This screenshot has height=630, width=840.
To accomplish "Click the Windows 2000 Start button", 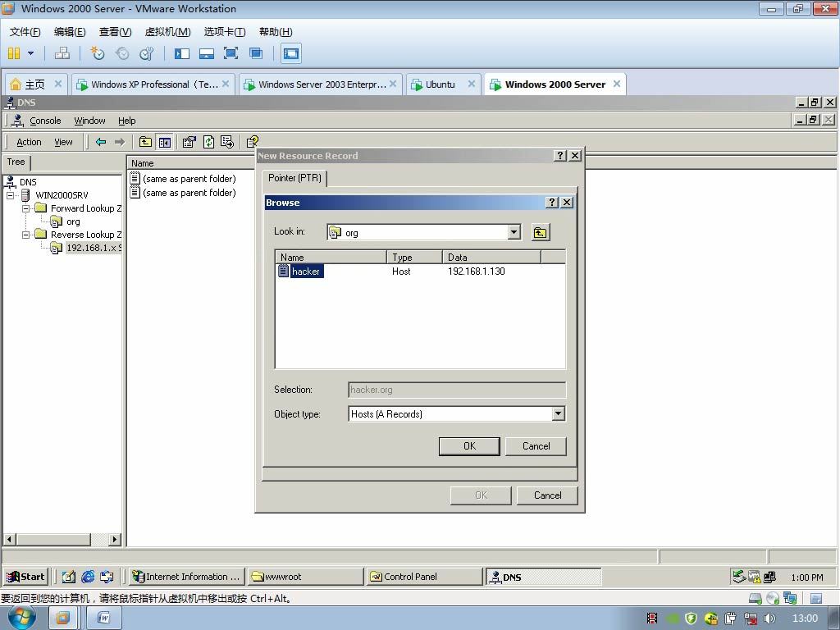I will tap(25, 577).
